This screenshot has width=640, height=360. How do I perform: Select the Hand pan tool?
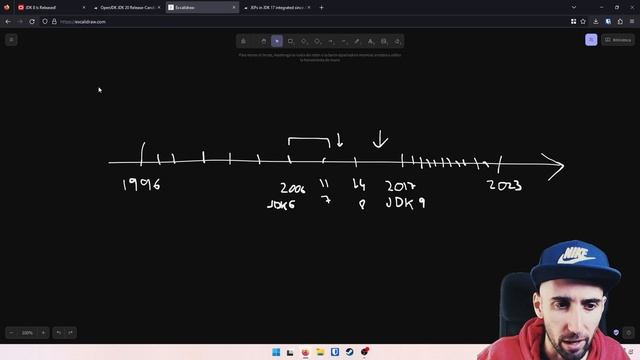tap(264, 41)
